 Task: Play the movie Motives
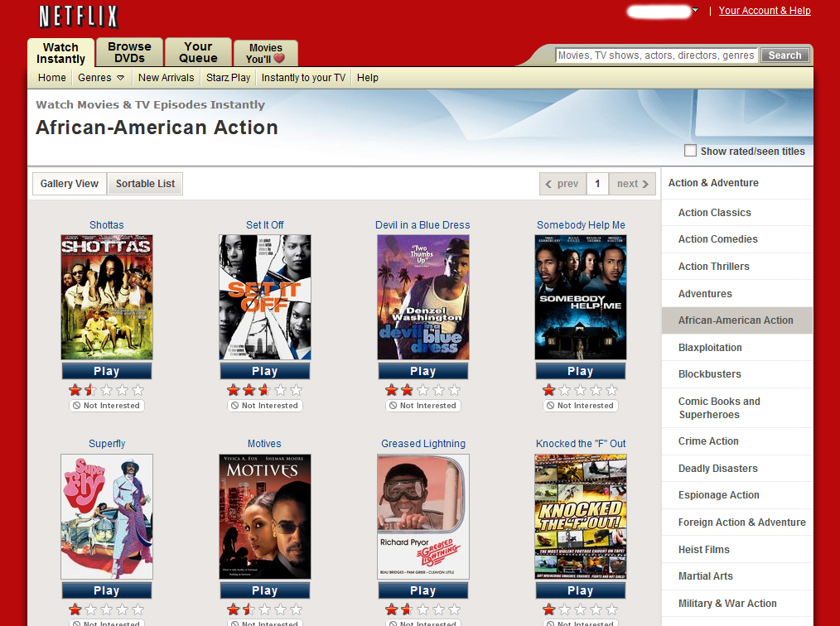[264, 590]
